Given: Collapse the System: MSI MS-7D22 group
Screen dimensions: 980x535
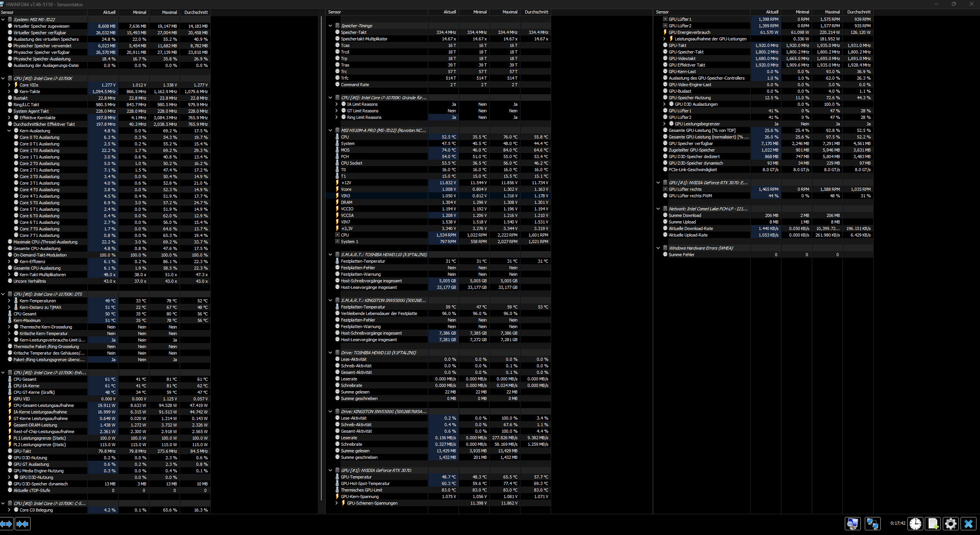Looking at the screenshot, I should click(3, 20).
